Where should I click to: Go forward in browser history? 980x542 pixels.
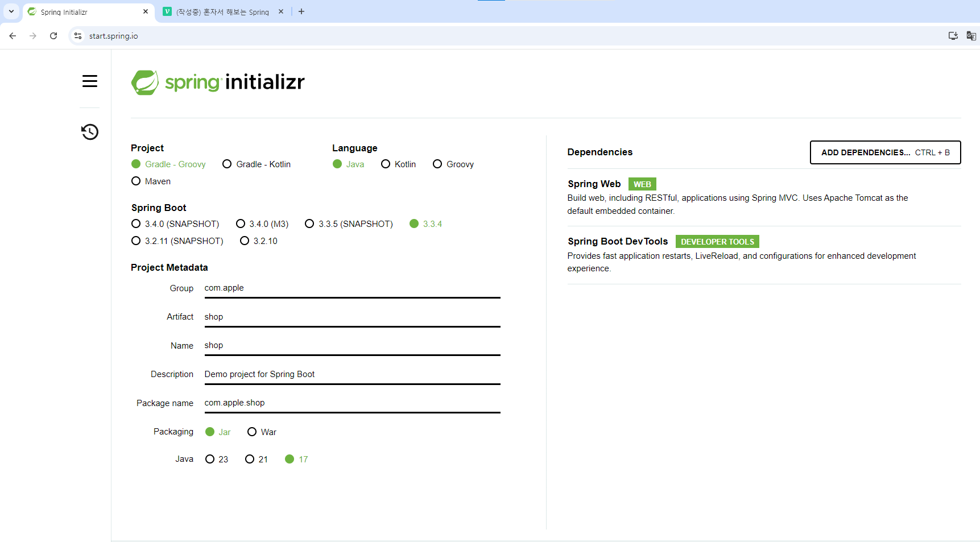33,36
